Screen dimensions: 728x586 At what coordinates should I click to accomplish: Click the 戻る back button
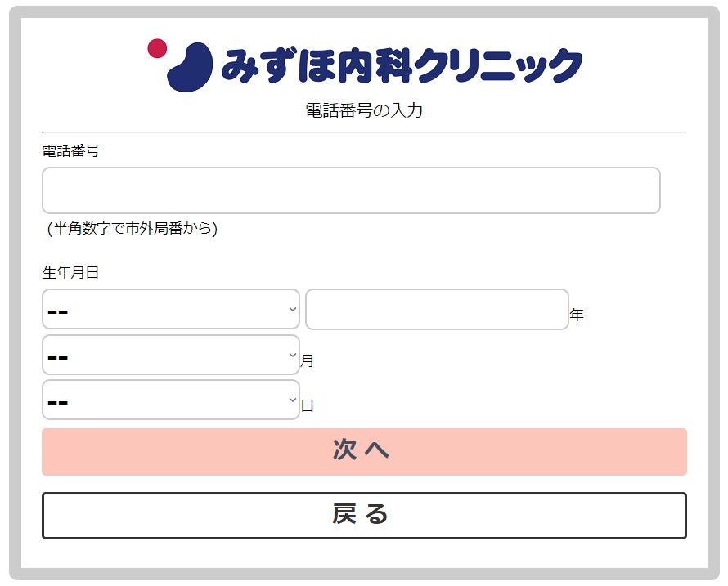pyautogui.click(x=365, y=516)
